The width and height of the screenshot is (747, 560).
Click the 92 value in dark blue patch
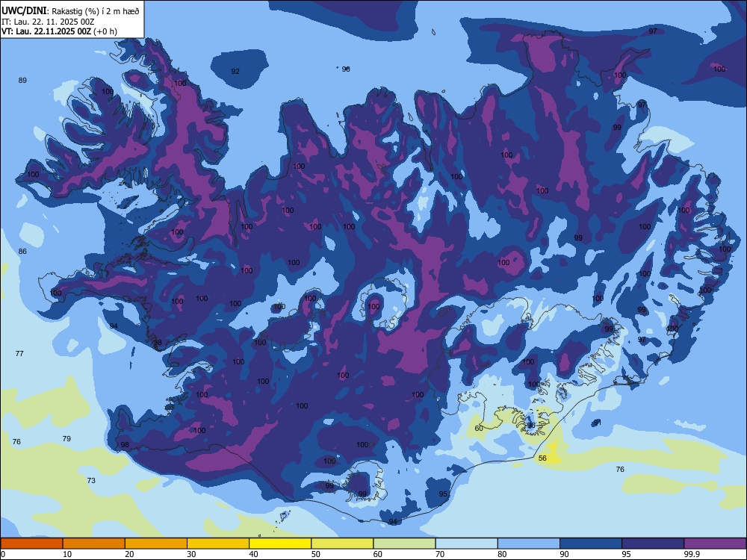tap(235, 72)
